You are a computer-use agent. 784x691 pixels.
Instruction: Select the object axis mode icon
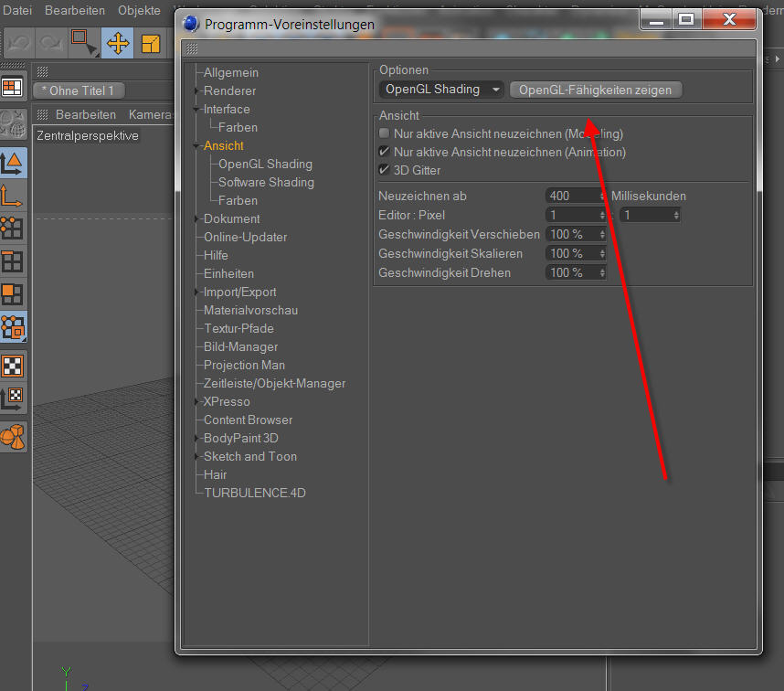coord(12,196)
